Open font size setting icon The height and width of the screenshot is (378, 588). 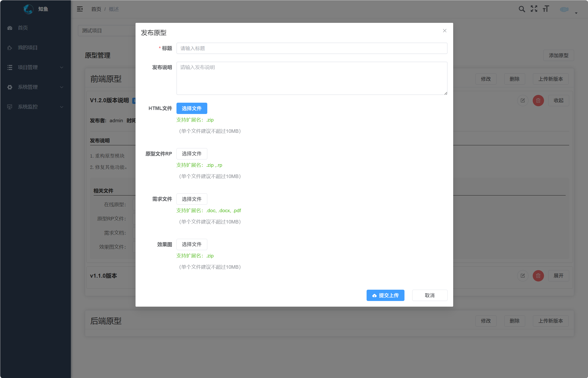click(546, 9)
